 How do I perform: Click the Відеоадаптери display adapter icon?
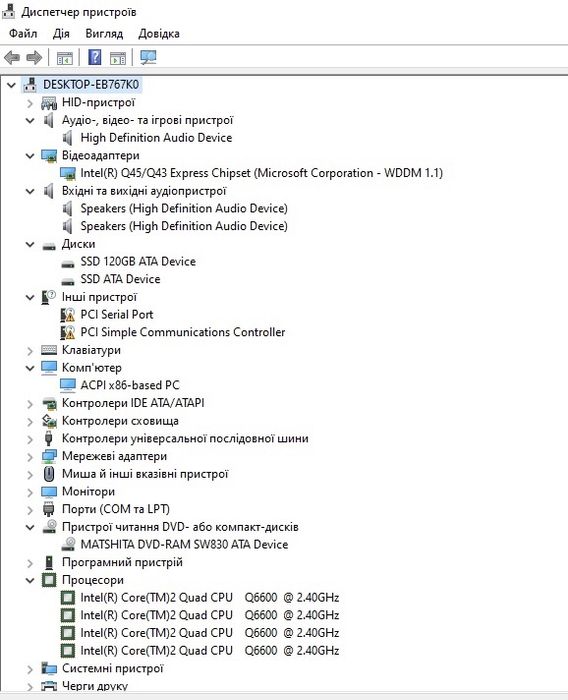click(49, 156)
